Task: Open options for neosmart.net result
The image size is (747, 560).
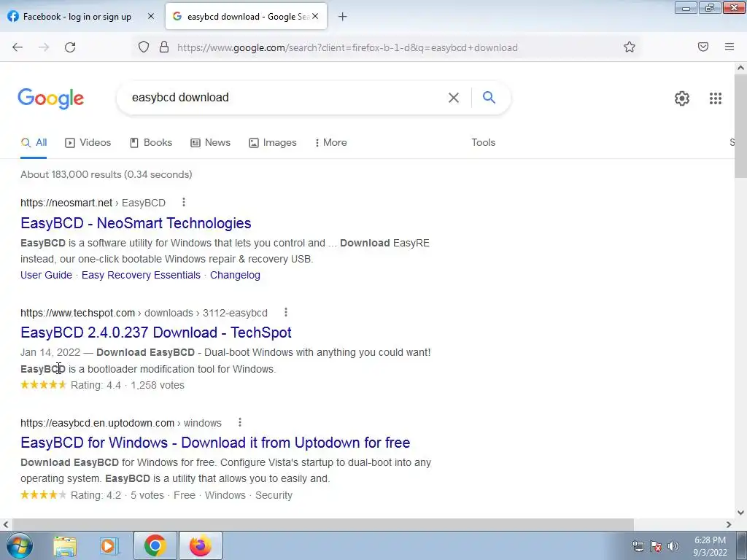Action: [183, 203]
